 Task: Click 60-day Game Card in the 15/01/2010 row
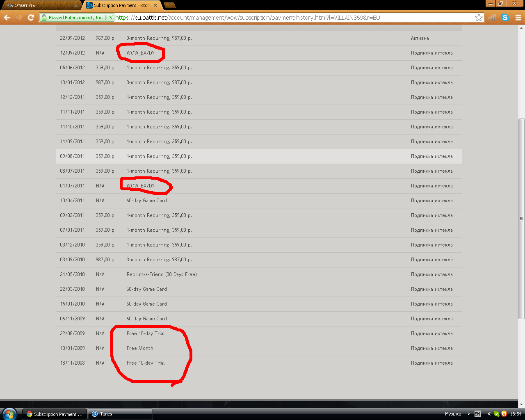tap(146, 304)
